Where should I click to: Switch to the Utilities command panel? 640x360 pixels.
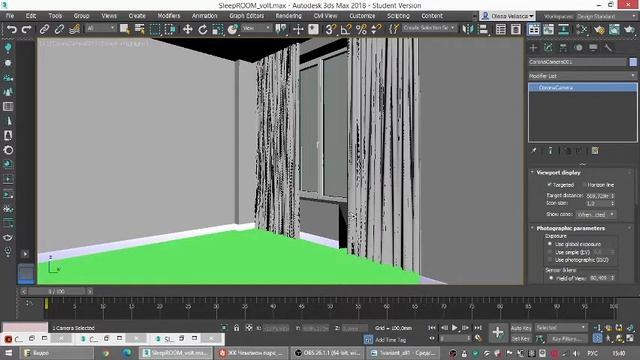click(608, 48)
